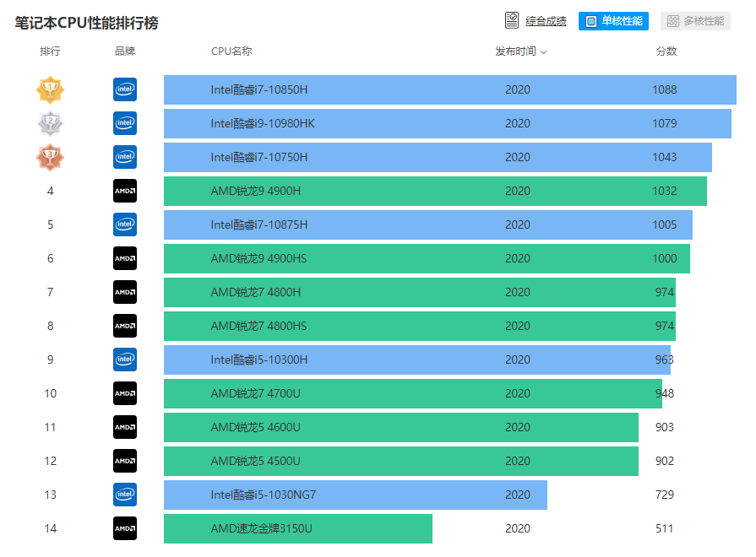The image size is (756, 557).
Task: Select the AMD锐龙5 4600U name
Action: coord(256,427)
